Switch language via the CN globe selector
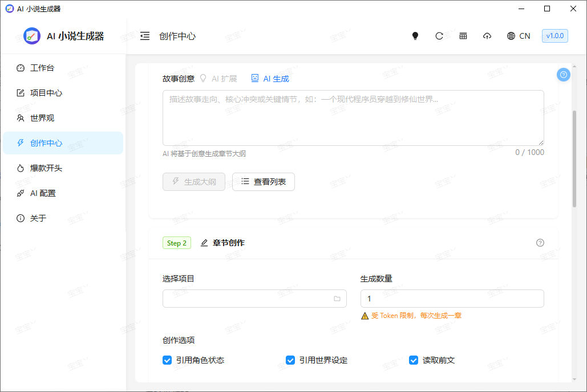The image size is (587, 392). tap(518, 35)
